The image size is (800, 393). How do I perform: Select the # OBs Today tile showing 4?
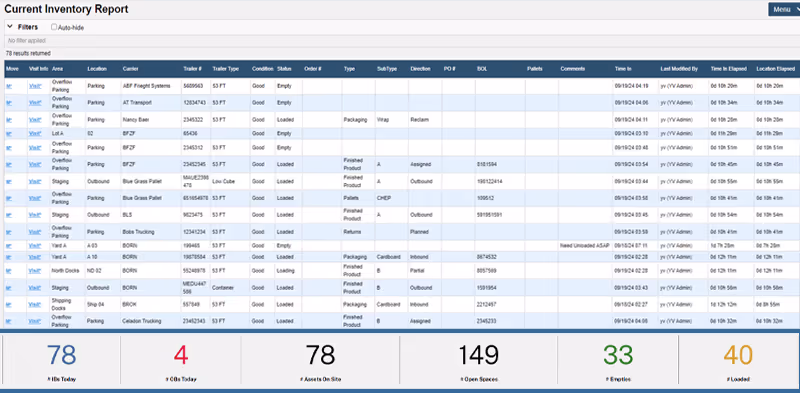(181, 361)
